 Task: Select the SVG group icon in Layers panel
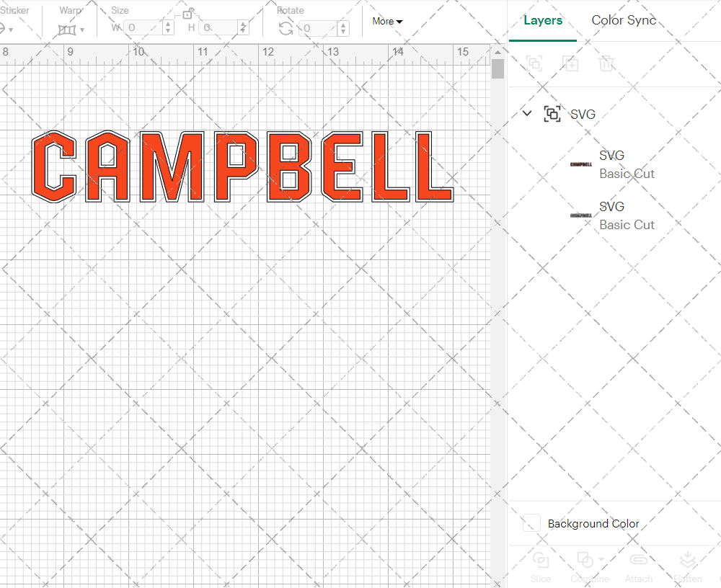point(552,114)
